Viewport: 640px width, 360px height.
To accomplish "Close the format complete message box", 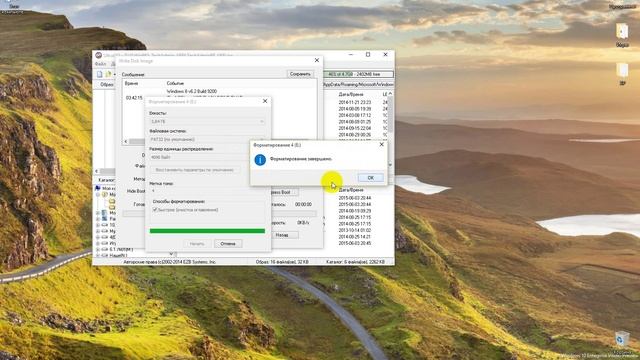I will [x=382, y=144].
